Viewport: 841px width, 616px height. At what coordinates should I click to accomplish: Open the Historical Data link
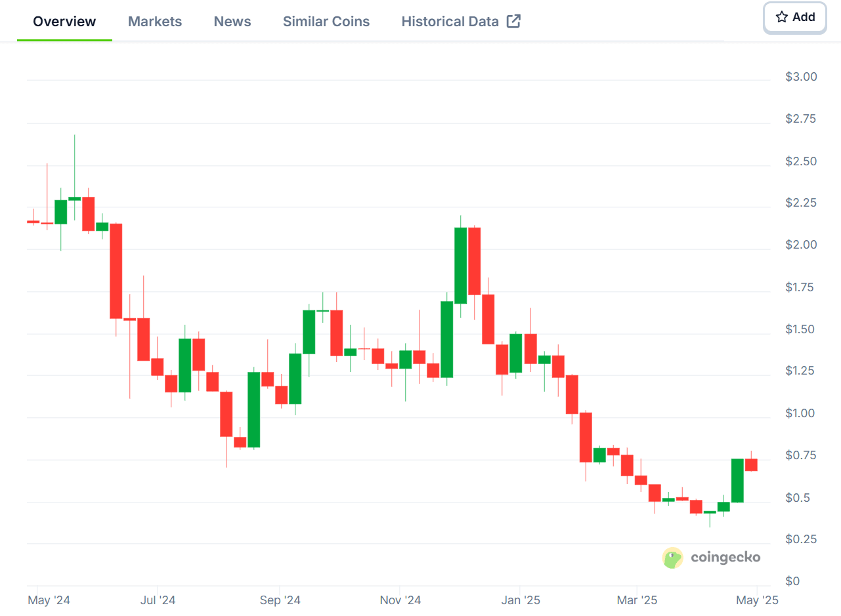pyautogui.click(x=461, y=21)
